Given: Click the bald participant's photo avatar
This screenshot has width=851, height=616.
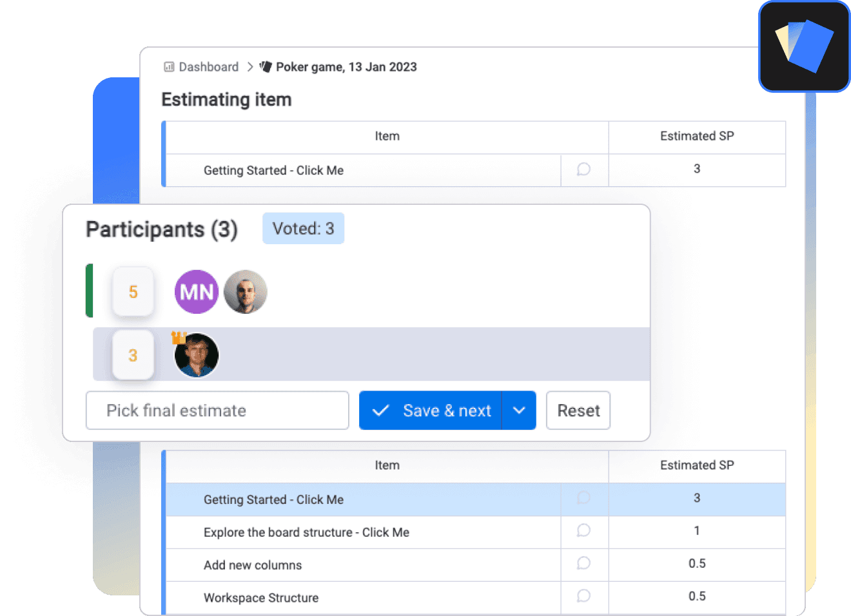Looking at the screenshot, I should tap(246, 292).
